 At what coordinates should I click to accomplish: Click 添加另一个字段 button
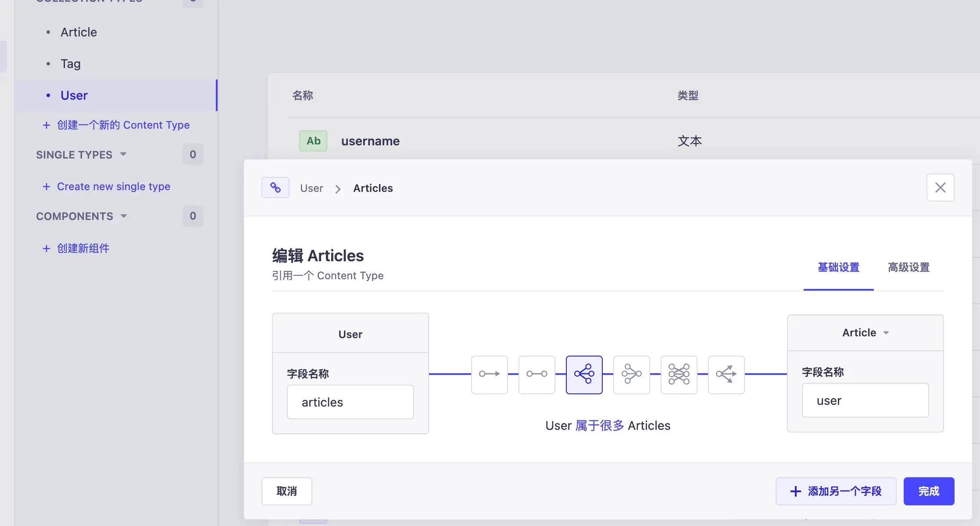pos(836,491)
